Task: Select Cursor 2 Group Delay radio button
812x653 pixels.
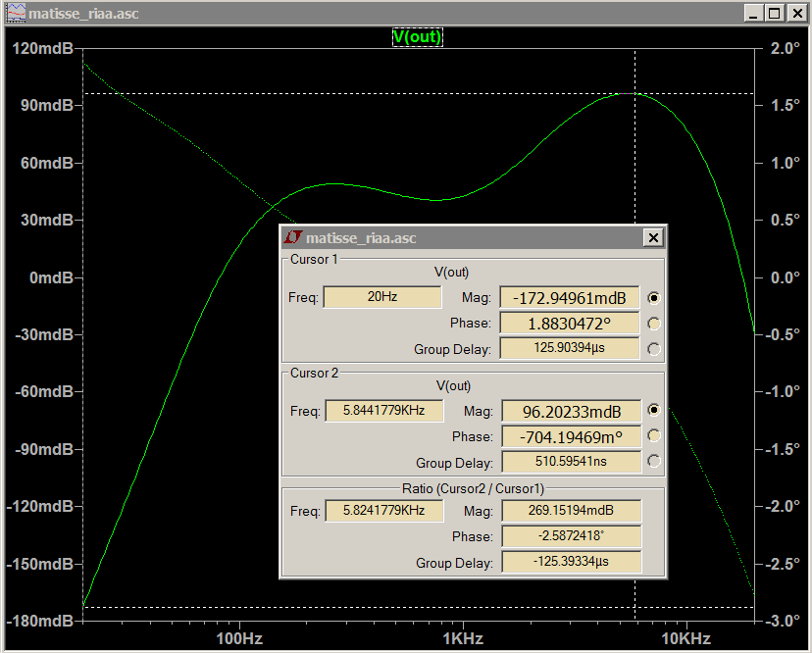Action: (x=654, y=462)
